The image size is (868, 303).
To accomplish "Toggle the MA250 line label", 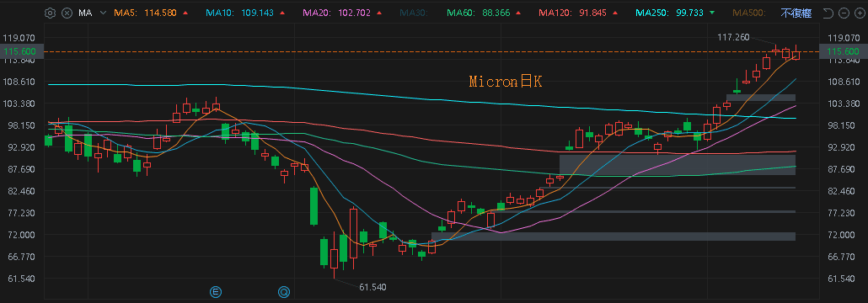I will [653, 13].
